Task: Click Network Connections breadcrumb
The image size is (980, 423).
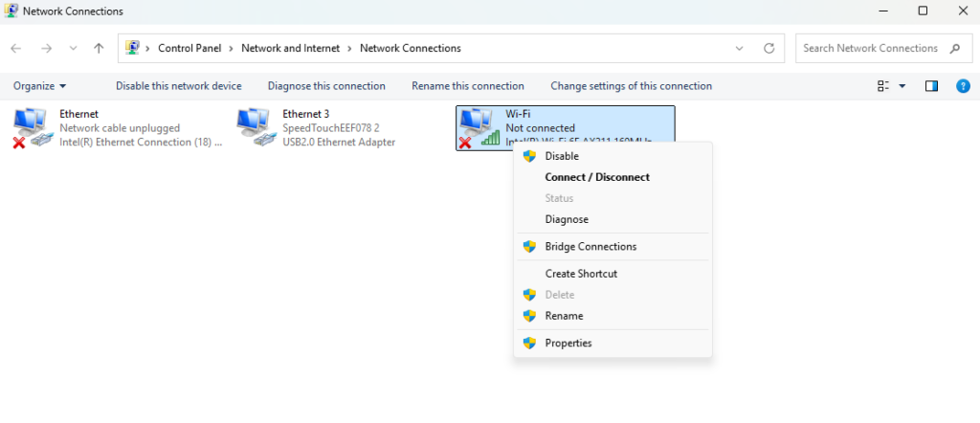Action: [411, 48]
